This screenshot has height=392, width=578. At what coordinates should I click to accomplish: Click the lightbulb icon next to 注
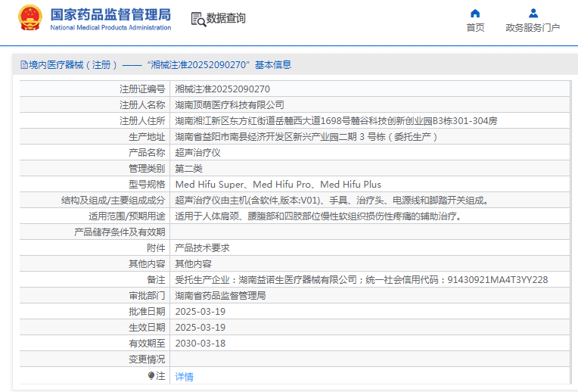(x=151, y=376)
